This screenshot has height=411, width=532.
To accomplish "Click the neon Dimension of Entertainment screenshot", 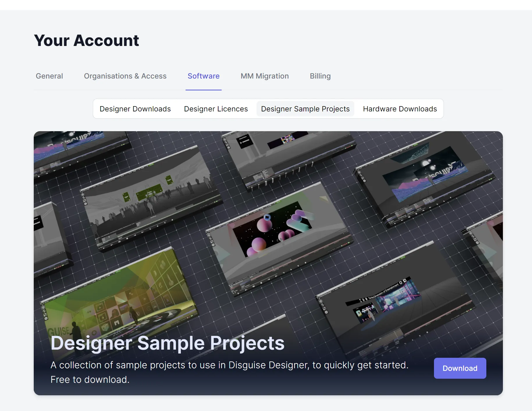I will click(387, 303).
